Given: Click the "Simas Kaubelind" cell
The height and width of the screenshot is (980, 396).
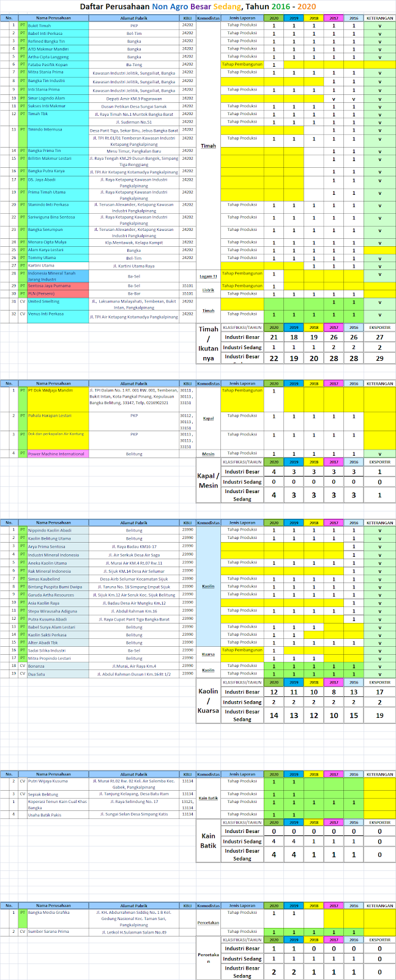Looking at the screenshot, I should tap(58, 579).
